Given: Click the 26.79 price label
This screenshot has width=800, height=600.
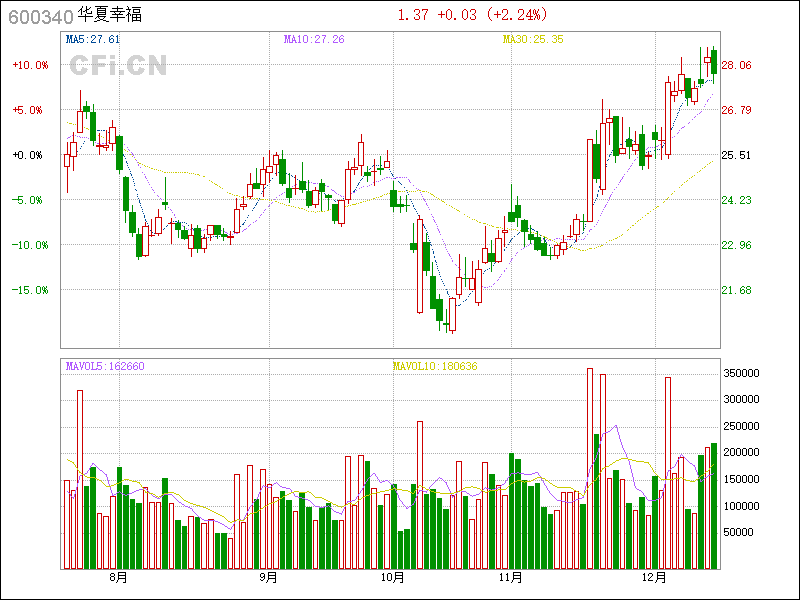Looking at the screenshot, I should pos(736,110).
